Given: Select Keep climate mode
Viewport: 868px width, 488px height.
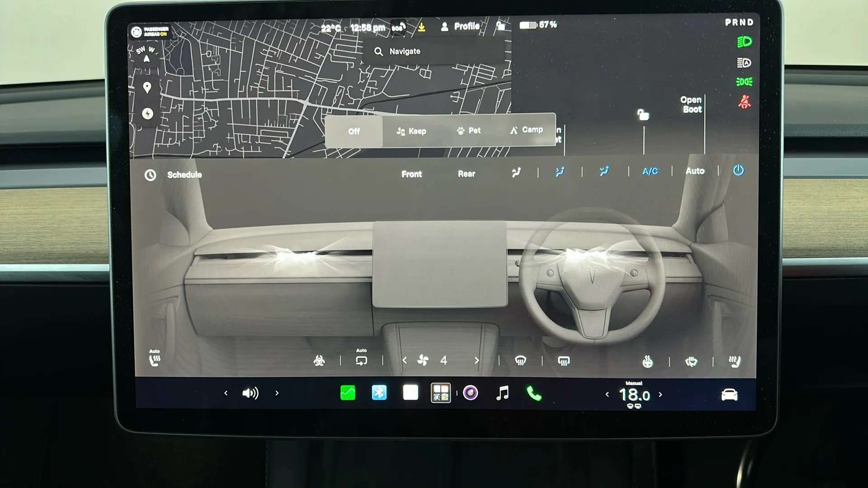Looking at the screenshot, I should pyautogui.click(x=411, y=131).
